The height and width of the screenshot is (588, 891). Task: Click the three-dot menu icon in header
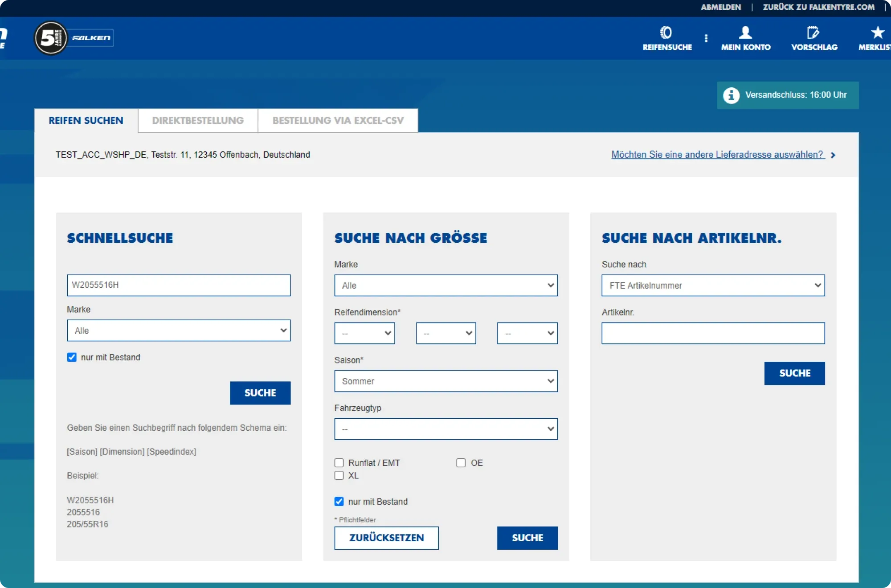706,38
